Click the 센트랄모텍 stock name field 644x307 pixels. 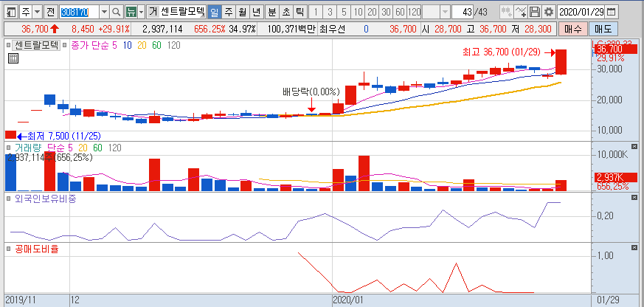(182, 13)
